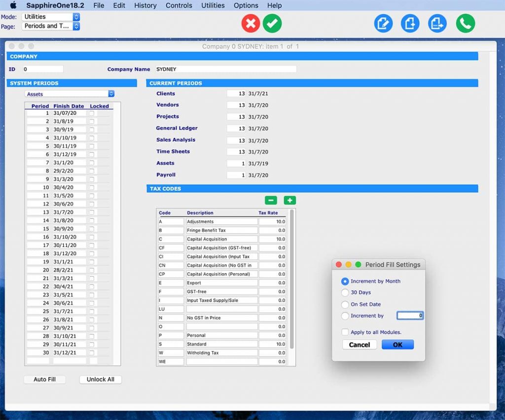
Task: Open the Options menu
Action: click(x=246, y=5)
